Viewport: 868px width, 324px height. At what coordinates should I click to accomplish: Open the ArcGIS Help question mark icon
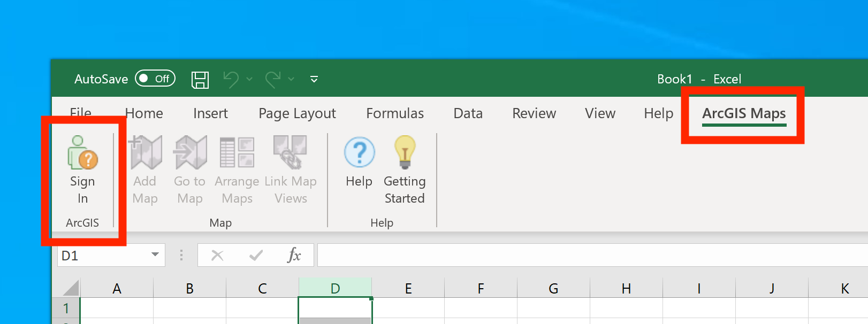359,153
